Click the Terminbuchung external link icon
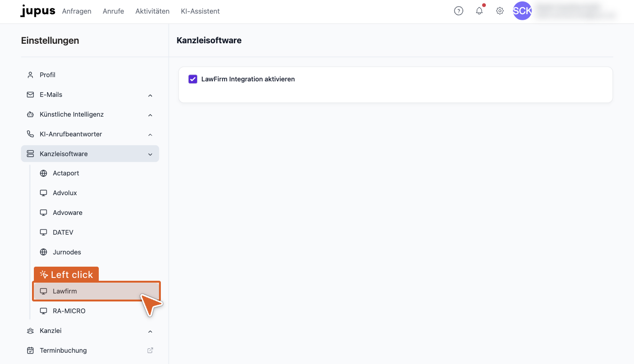The width and height of the screenshot is (634, 364). point(151,350)
